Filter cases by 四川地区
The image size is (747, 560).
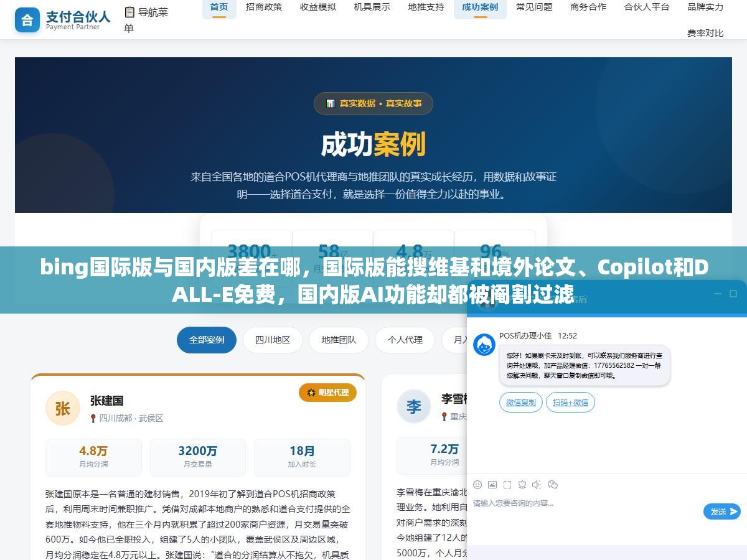coord(273,340)
